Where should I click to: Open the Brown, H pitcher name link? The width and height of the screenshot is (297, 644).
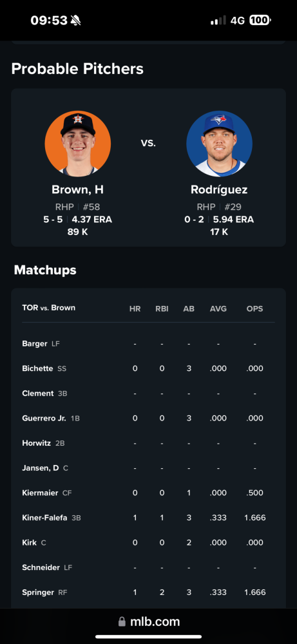(78, 190)
